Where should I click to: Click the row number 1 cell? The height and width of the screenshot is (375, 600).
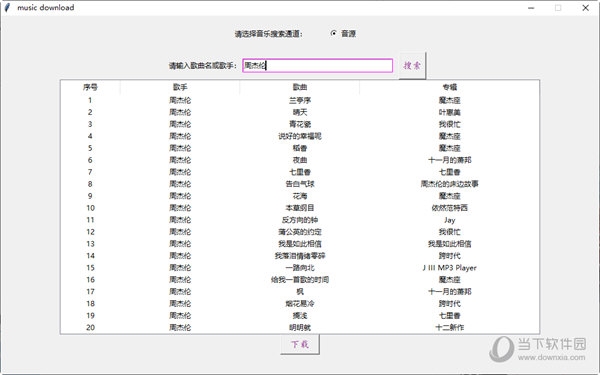[90, 100]
